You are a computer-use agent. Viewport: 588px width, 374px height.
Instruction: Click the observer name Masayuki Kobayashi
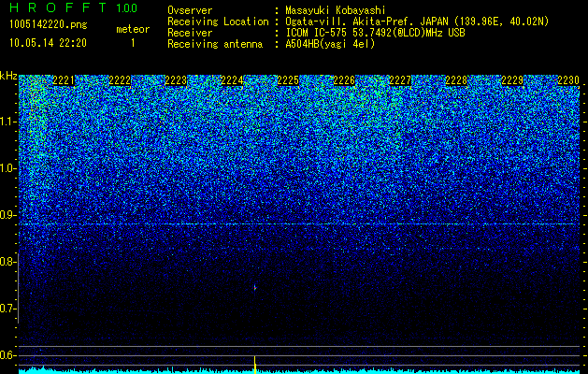coord(336,11)
